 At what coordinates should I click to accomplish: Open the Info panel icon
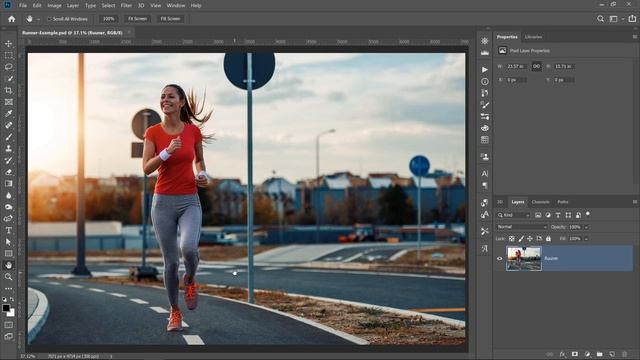[x=484, y=82]
